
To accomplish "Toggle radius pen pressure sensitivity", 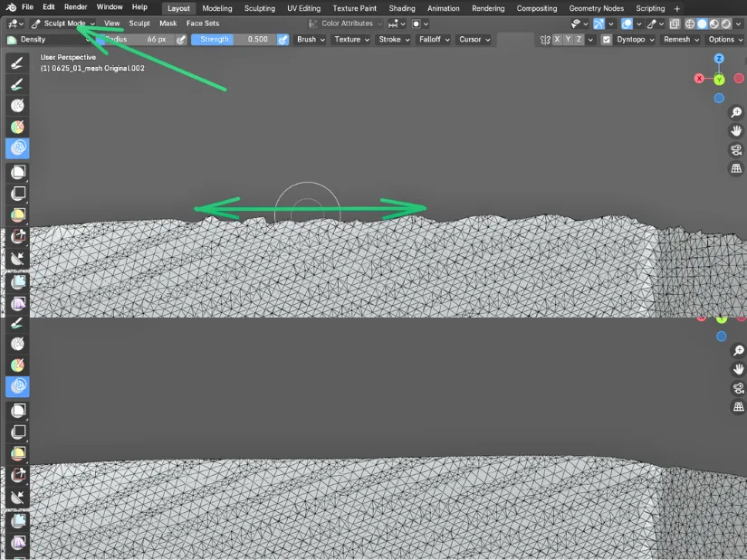I will coord(181,40).
